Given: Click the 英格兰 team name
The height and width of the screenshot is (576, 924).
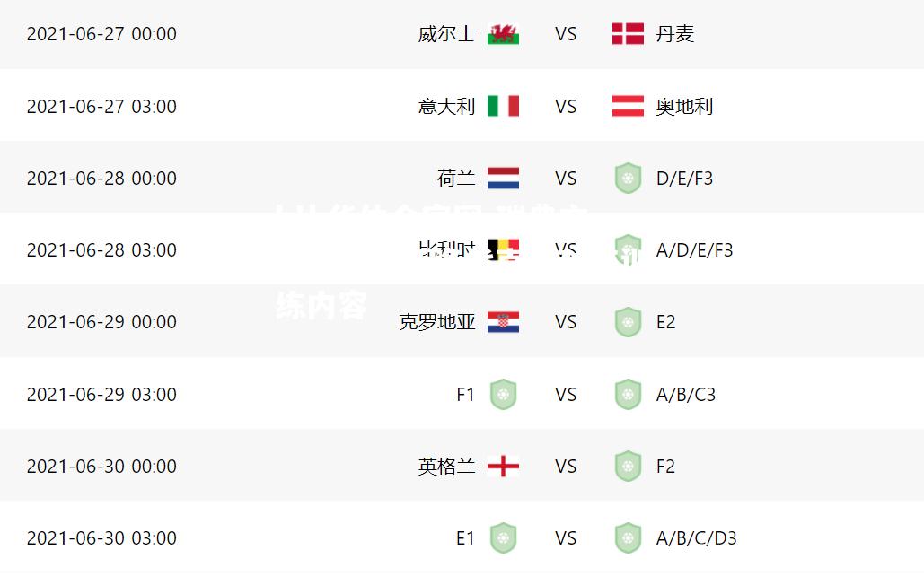Looking at the screenshot, I should pos(446,467).
